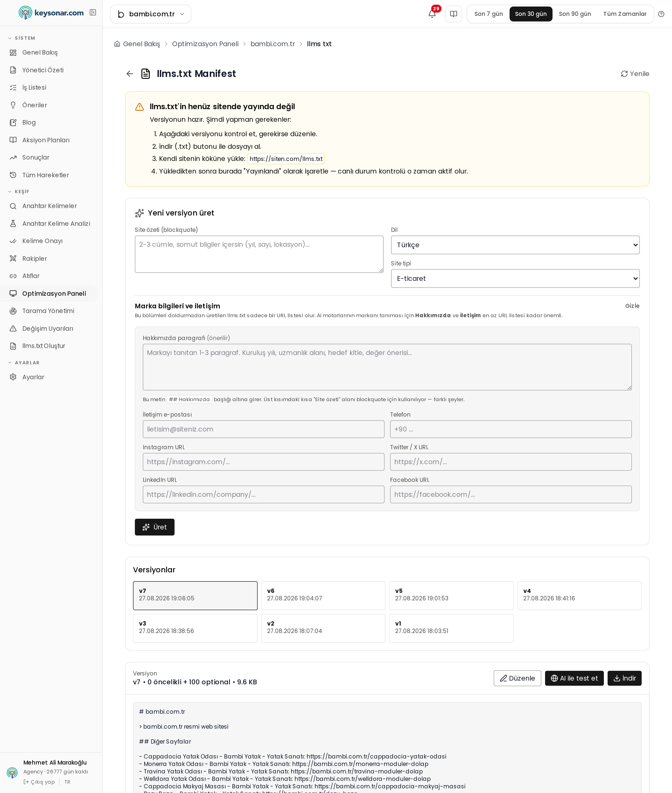The height and width of the screenshot is (793, 672).
Task: Hide brand info with Gizle
Action: (632, 306)
